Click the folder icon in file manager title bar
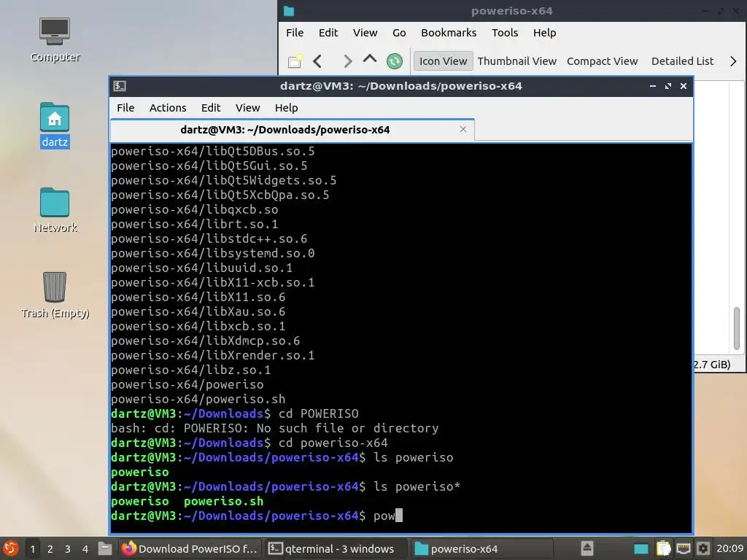The image size is (747, 560). pyautogui.click(x=289, y=11)
